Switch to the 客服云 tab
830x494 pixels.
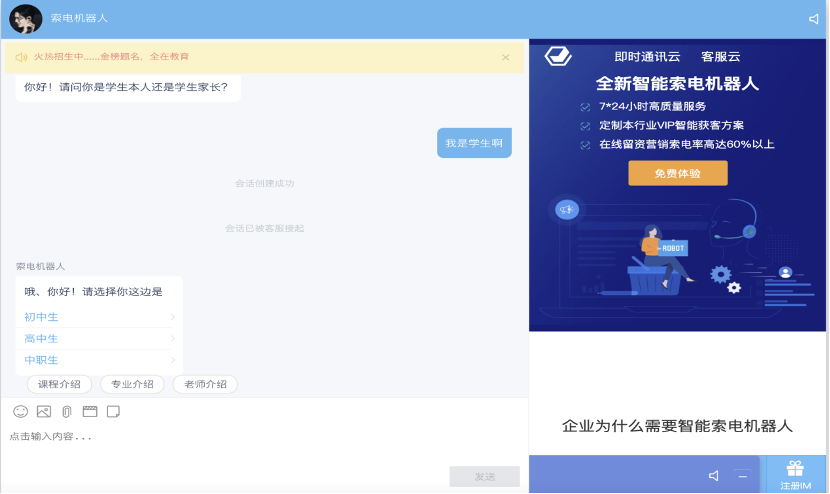[x=720, y=57]
